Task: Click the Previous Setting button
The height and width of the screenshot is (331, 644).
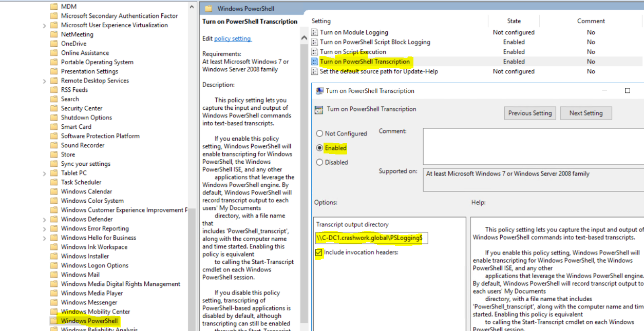Action: click(530, 113)
